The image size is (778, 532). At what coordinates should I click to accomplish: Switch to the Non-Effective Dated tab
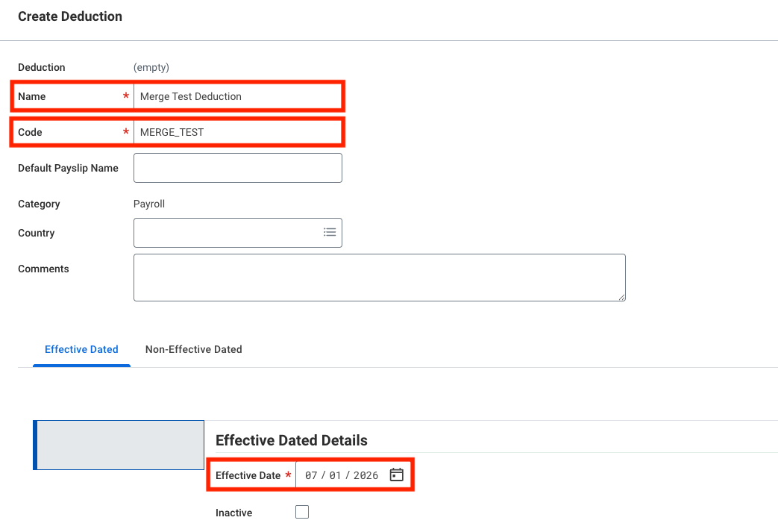point(193,349)
